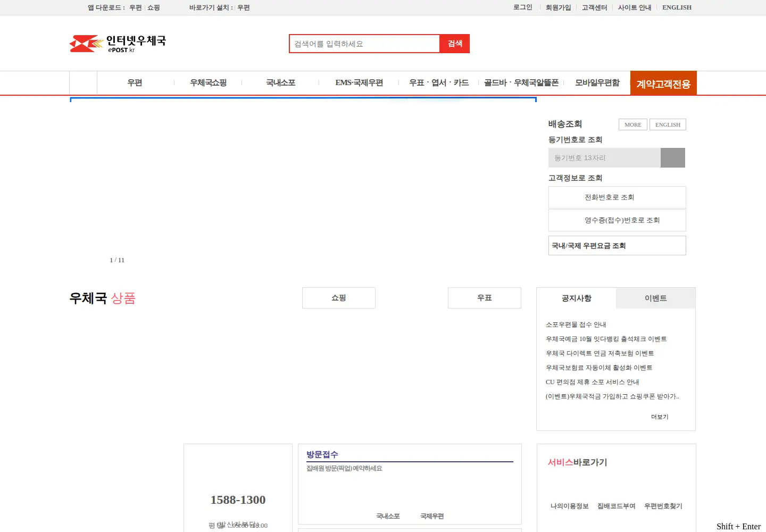
Task: Open 국내/국제 우편요금 조회
Action: (x=617, y=246)
